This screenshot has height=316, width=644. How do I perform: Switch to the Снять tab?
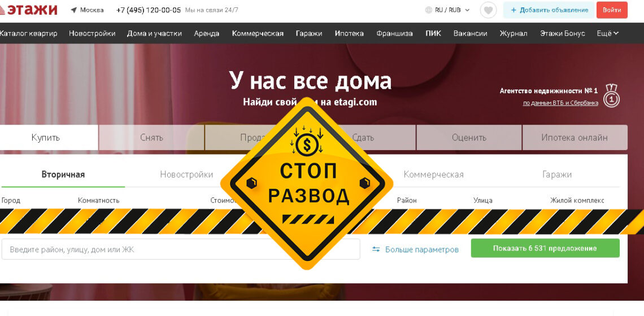(151, 138)
